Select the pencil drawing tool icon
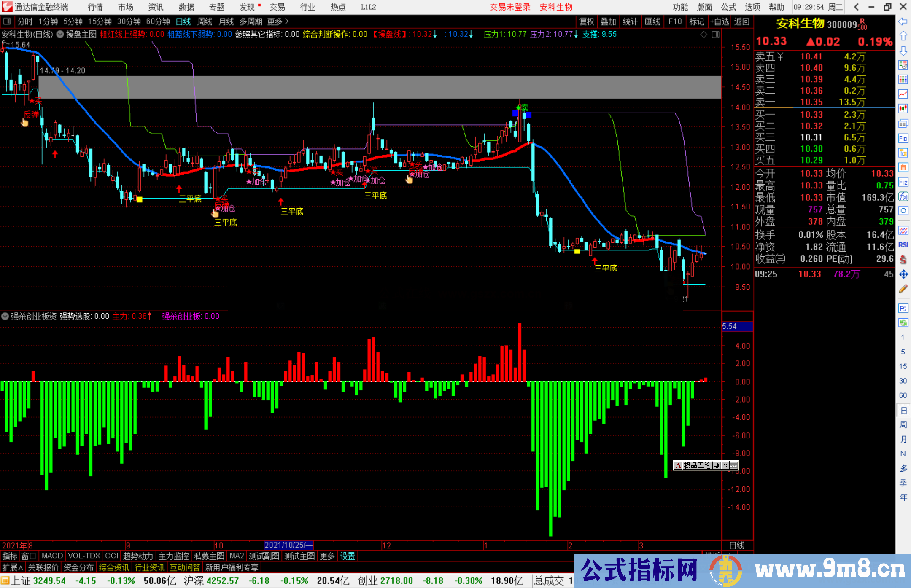Screen dimensions: 911x588 (x=903, y=289)
